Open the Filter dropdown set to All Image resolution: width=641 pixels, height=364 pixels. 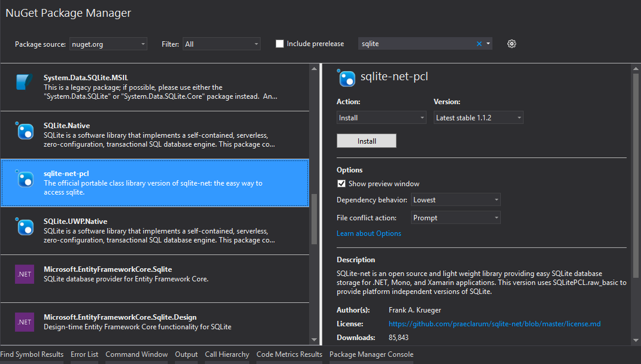[x=222, y=44]
